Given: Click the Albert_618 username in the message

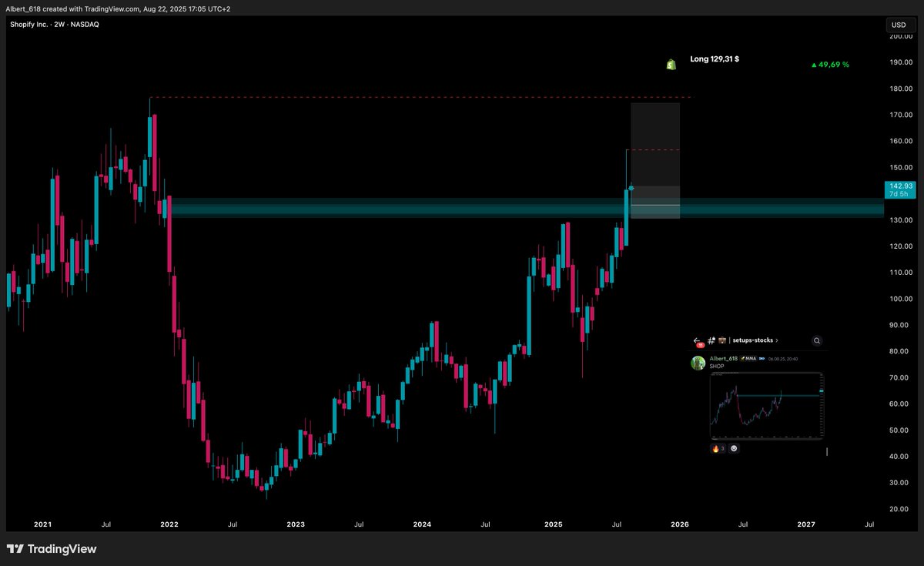Looking at the screenshot, I should click(x=724, y=359).
